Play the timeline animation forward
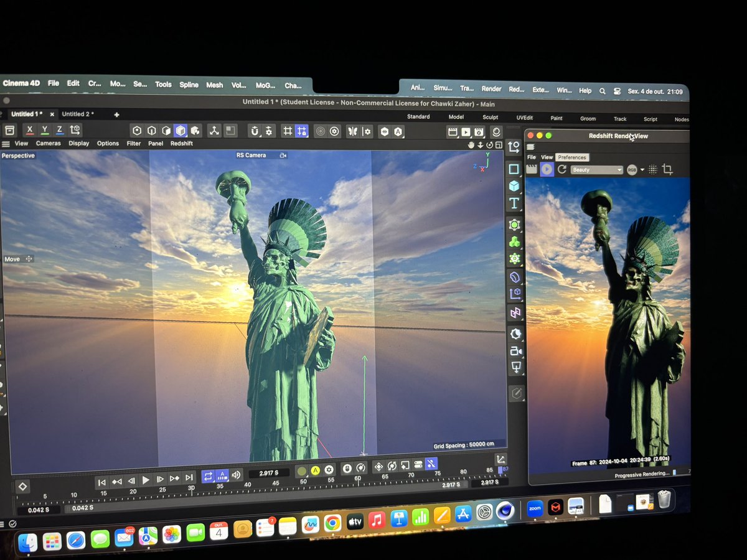Screen dimensions: 747x560 pyautogui.click(x=146, y=480)
